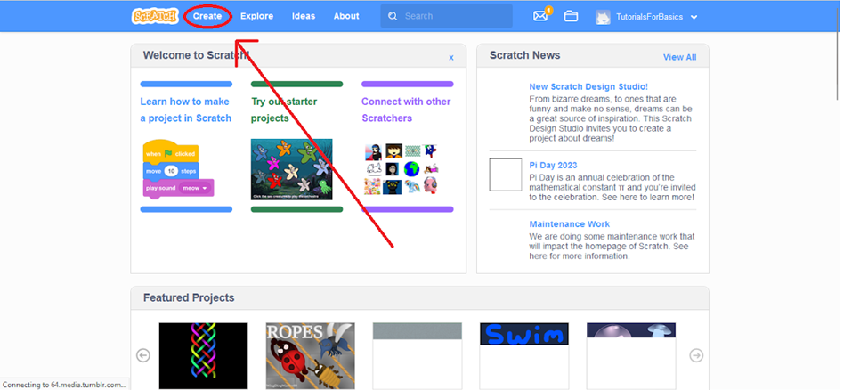Expand the TutorialsForBasics account dropdown
The width and height of the screenshot is (868, 390).
point(694,17)
